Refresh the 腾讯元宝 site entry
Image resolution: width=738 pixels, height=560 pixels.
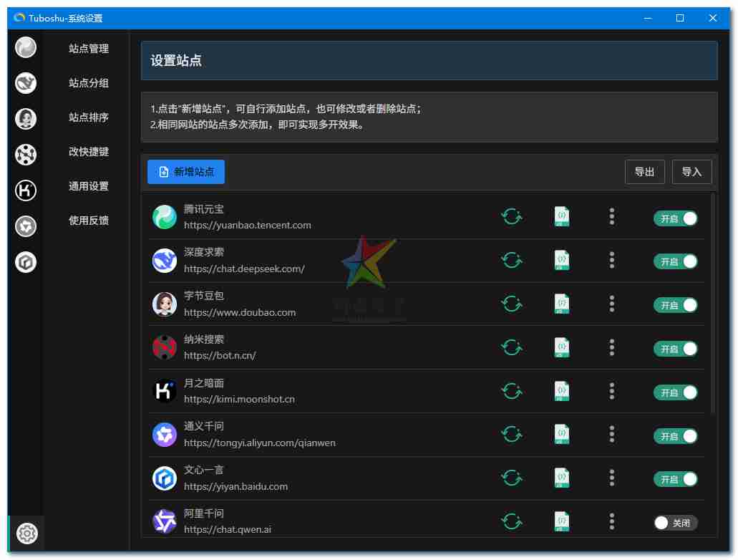click(x=511, y=216)
